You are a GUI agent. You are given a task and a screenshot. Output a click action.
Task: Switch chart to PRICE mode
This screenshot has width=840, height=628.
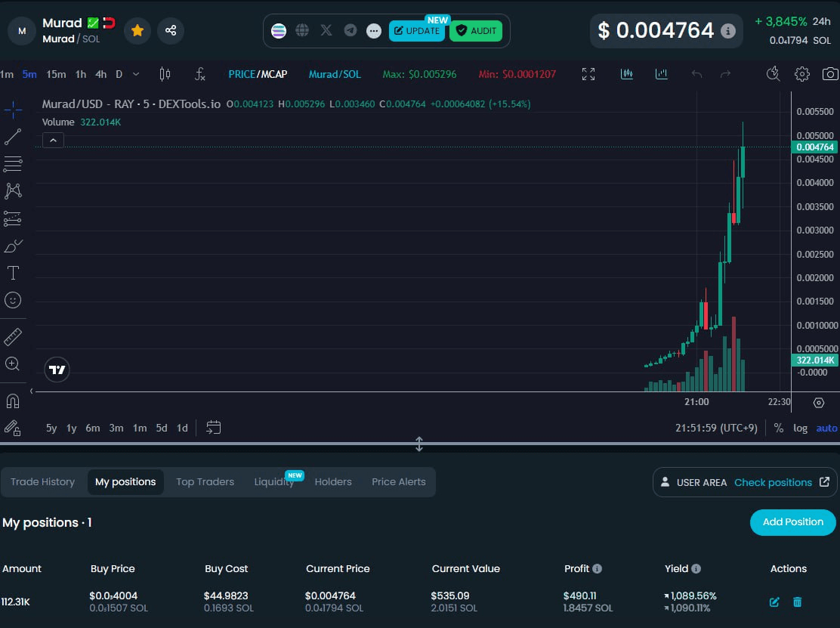click(242, 75)
